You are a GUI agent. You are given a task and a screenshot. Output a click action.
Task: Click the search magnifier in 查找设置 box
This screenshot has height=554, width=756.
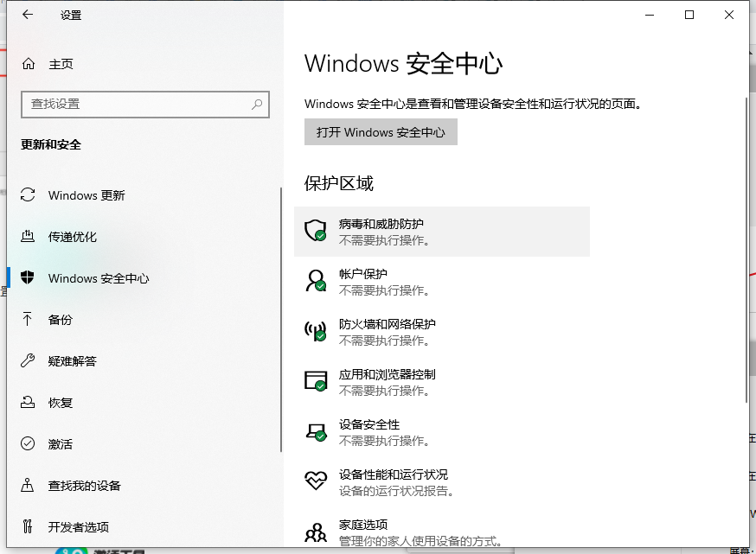point(257,104)
